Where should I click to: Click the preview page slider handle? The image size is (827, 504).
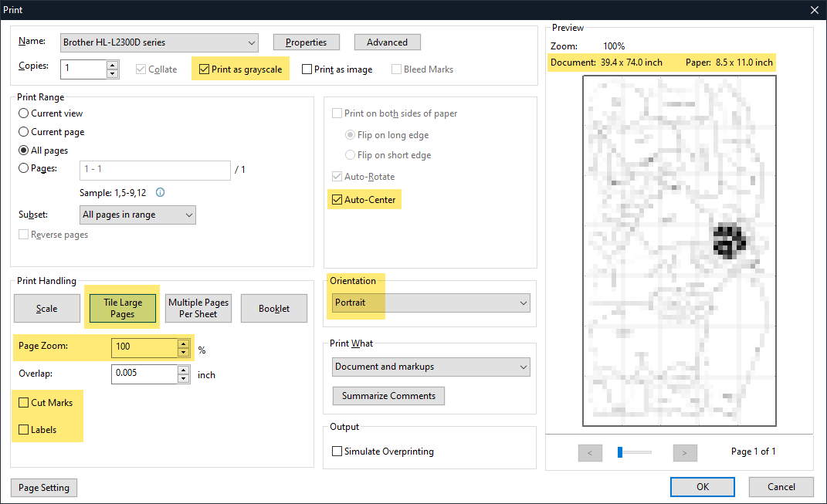coord(620,452)
